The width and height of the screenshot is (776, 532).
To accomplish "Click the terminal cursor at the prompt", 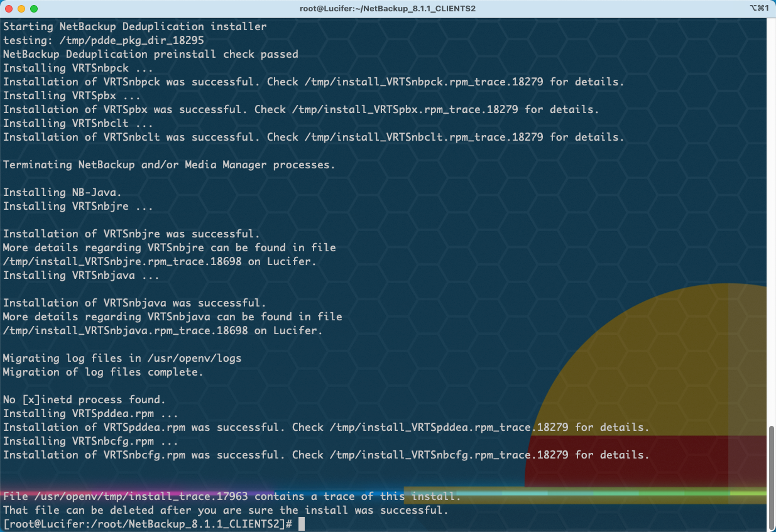I will click(302, 524).
